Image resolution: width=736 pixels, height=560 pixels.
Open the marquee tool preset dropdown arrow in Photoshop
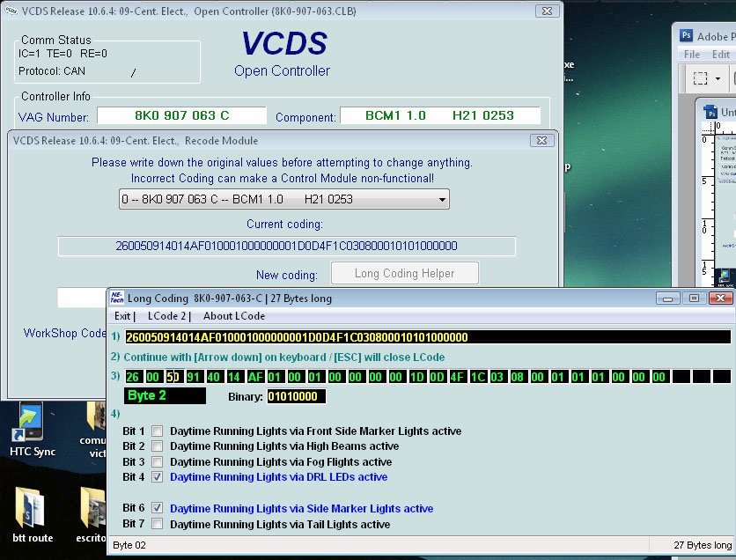point(718,78)
